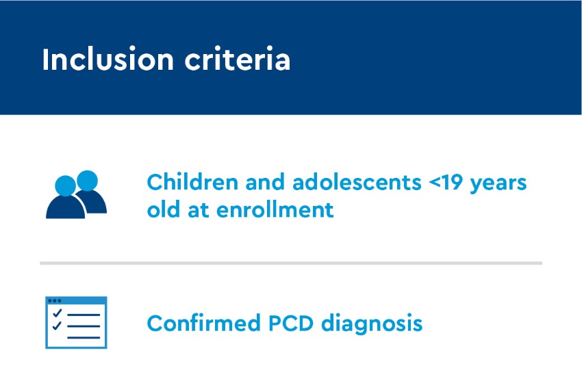Click the "Confirmed PCD diagnosis" text
Viewport: 582px width, 392px height.
point(284,322)
